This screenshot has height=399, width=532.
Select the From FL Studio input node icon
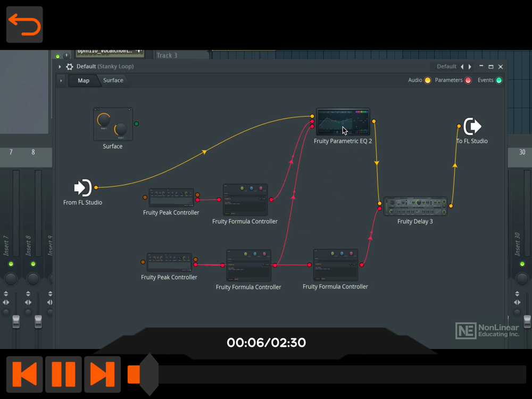(x=83, y=188)
